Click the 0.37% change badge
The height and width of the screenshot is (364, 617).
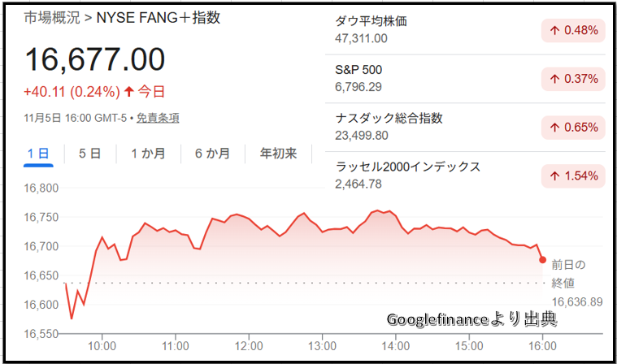(x=573, y=79)
